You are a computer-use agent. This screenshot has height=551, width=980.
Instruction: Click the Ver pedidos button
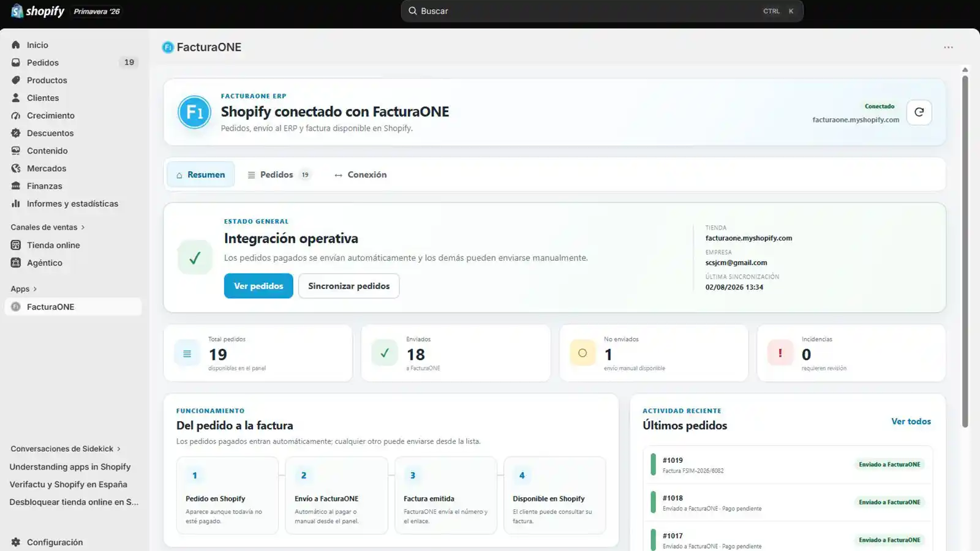[x=258, y=286]
